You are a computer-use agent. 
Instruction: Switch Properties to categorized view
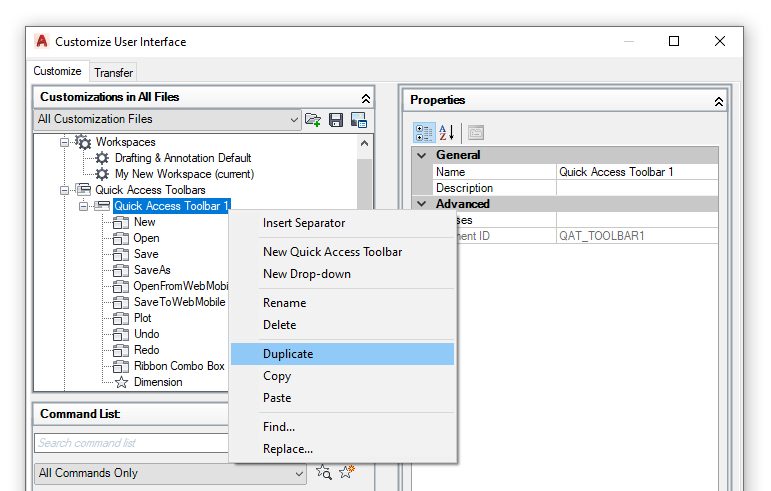point(423,132)
